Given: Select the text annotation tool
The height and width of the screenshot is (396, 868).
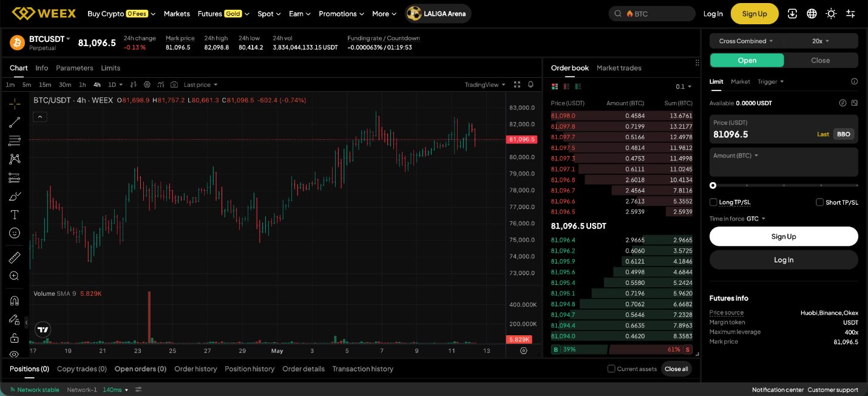Looking at the screenshot, I should click(x=15, y=214).
